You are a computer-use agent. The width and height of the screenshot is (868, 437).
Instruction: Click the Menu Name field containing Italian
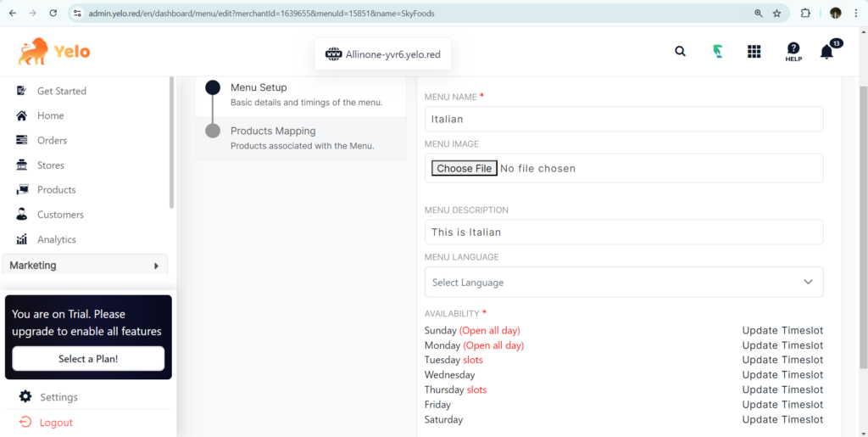click(624, 119)
